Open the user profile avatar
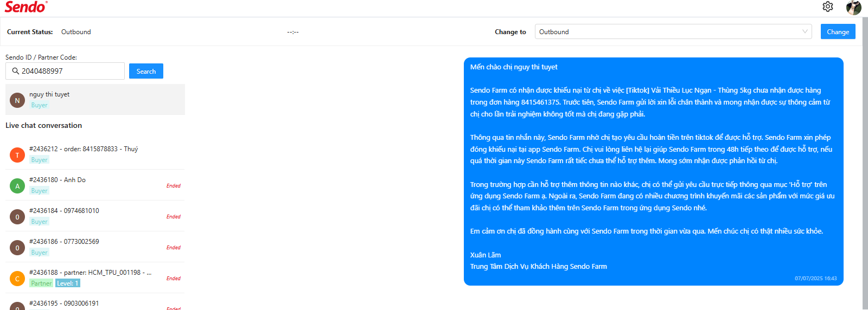868x310 pixels. pyautogui.click(x=854, y=7)
